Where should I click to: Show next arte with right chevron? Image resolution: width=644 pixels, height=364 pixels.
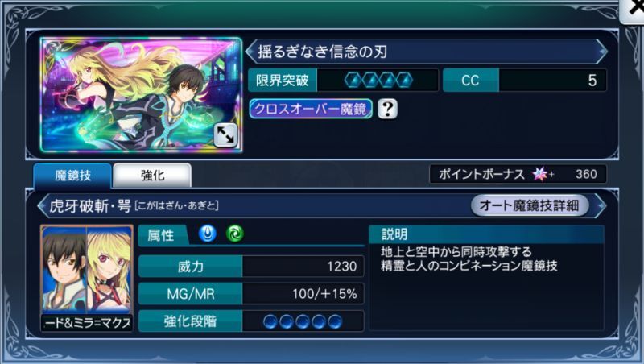coord(601,205)
